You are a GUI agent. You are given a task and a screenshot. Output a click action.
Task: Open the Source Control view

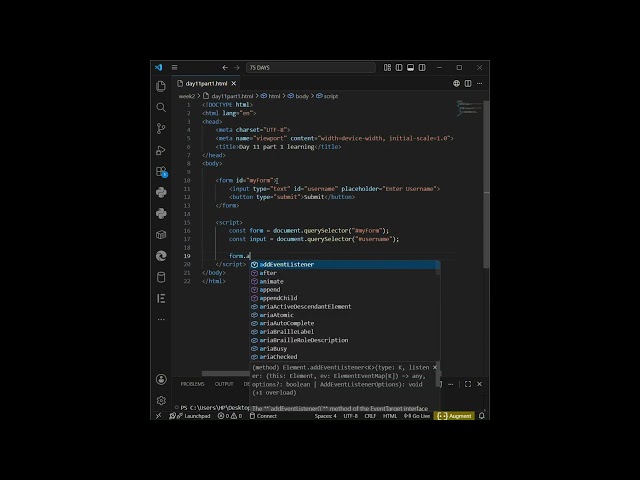click(x=161, y=129)
